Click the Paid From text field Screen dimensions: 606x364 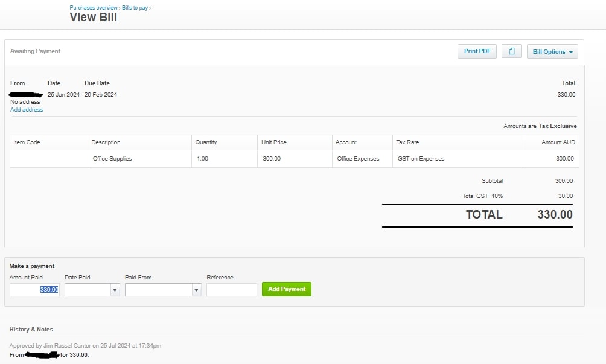tap(158, 290)
